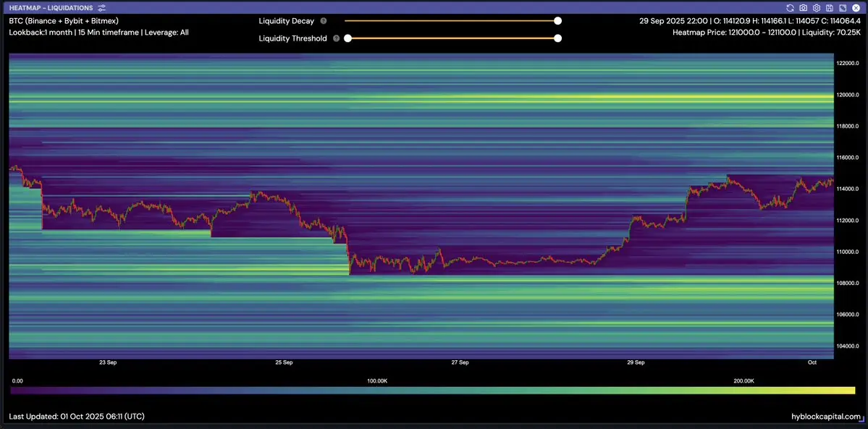The image size is (868, 429).
Task: Click the Liquidity Decay slider handle
Action: tap(558, 21)
